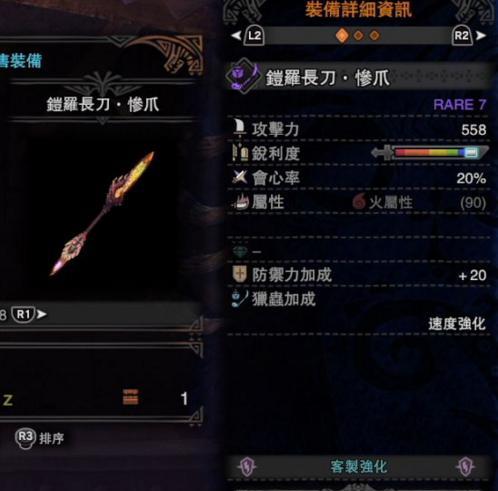Click the kinsect bonus (獵蟲加成) icon

240,299
